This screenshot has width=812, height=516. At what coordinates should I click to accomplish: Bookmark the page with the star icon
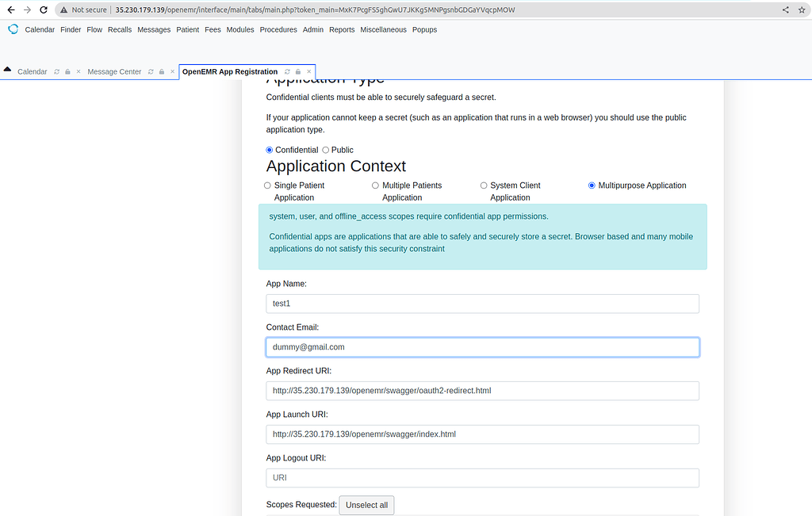[x=801, y=10]
